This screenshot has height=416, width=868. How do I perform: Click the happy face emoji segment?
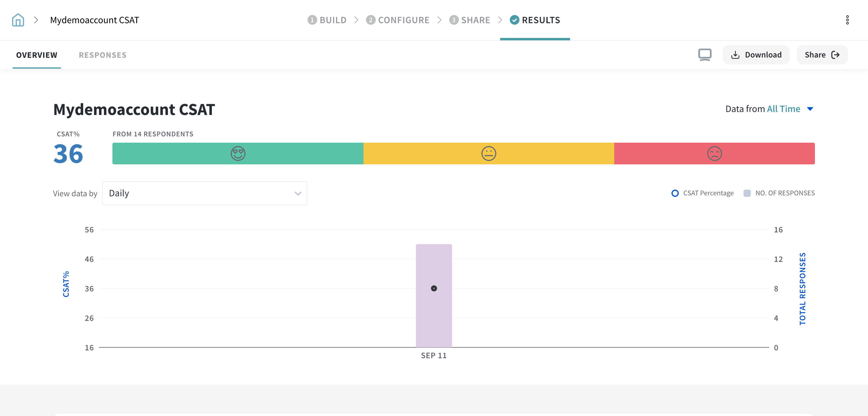point(238,154)
